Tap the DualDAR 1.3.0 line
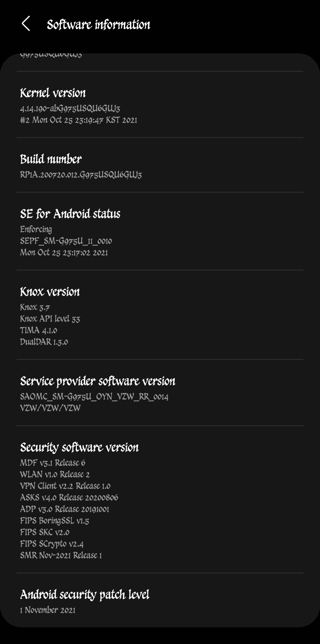Image resolution: width=320 pixels, height=644 pixels. pyautogui.click(x=44, y=342)
